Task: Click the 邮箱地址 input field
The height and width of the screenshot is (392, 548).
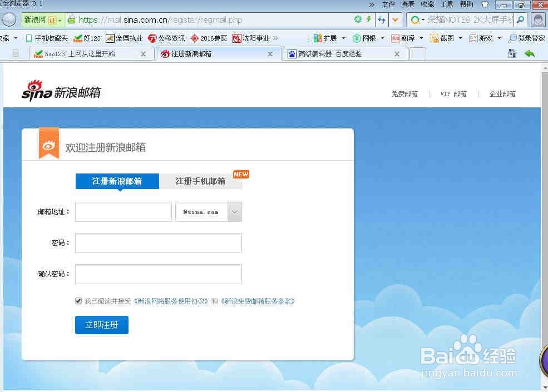Action: [x=124, y=212]
